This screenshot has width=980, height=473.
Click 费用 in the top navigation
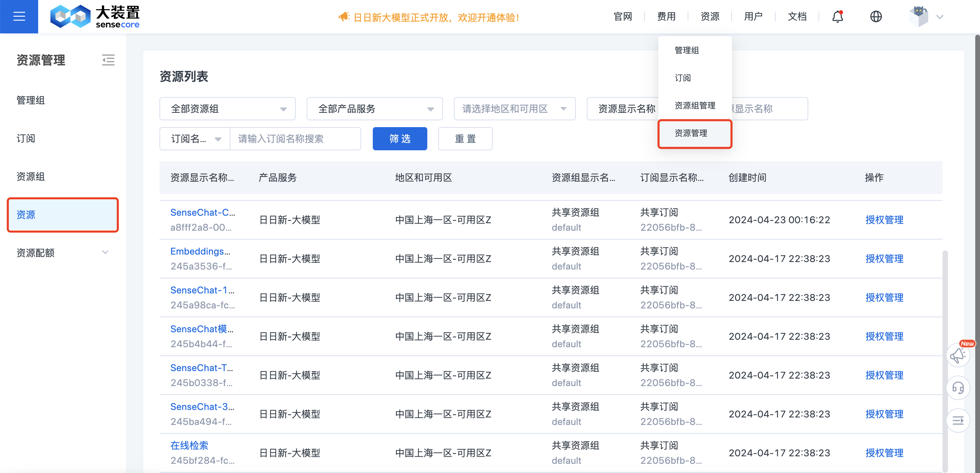666,16
